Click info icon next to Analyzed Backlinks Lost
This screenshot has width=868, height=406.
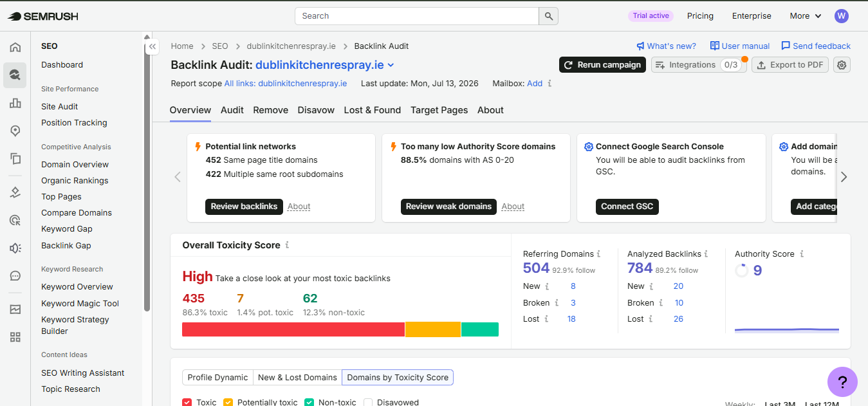651,319
